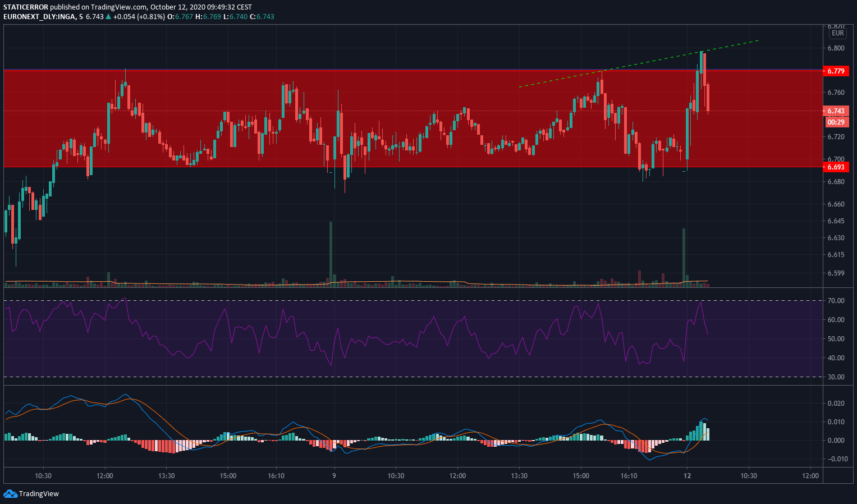This screenshot has height=504, width=857.
Task: Click the MACD 0.000 axis label
Action: (x=836, y=441)
